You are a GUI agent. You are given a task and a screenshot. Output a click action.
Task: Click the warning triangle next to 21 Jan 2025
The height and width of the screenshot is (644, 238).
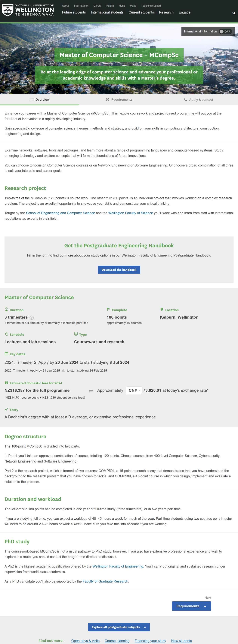(x=63, y=370)
